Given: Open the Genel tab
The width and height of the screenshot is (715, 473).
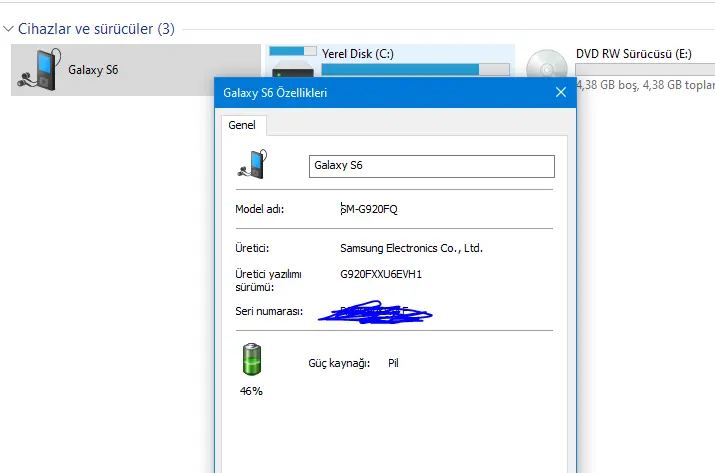Looking at the screenshot, I should pyautogui.click(x=242, y=125).
